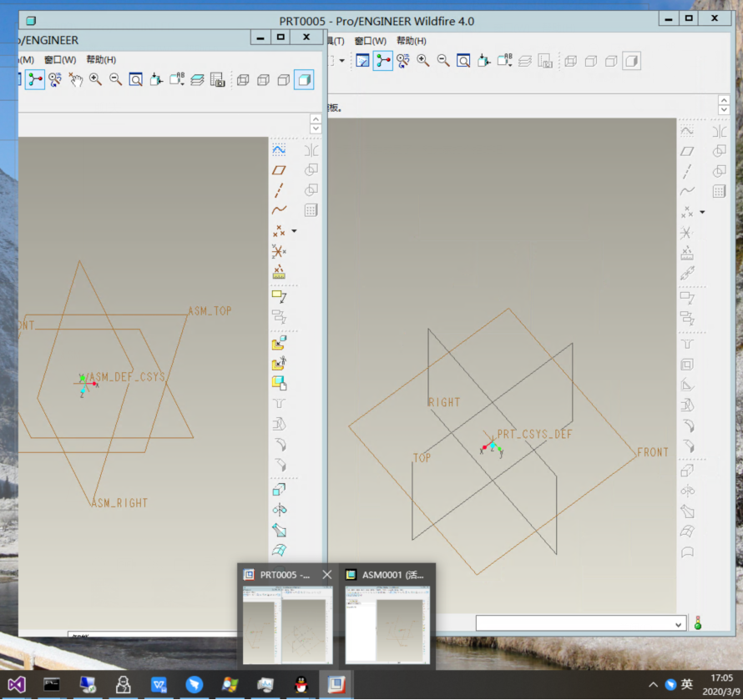Screen dimensions: 743x700
Task: Zoom in using the PRT0005 toolbar
Action: click(x=423, y=61)
